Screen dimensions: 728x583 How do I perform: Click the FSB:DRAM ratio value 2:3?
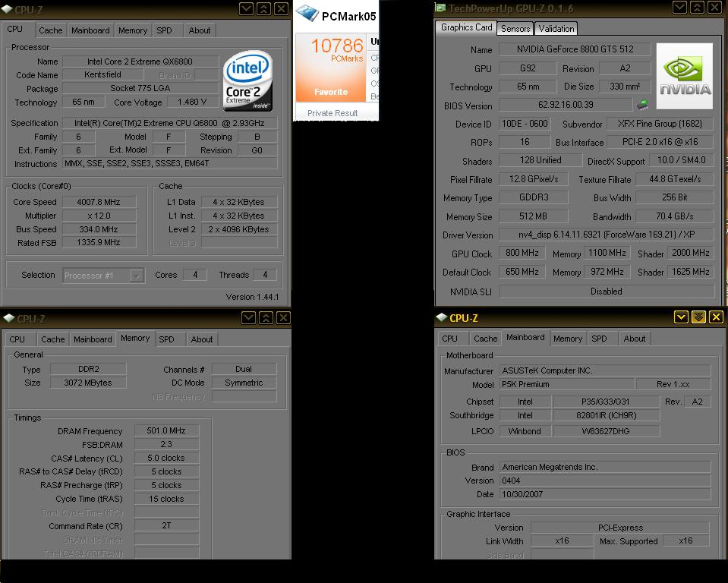[x=166, y=444]
